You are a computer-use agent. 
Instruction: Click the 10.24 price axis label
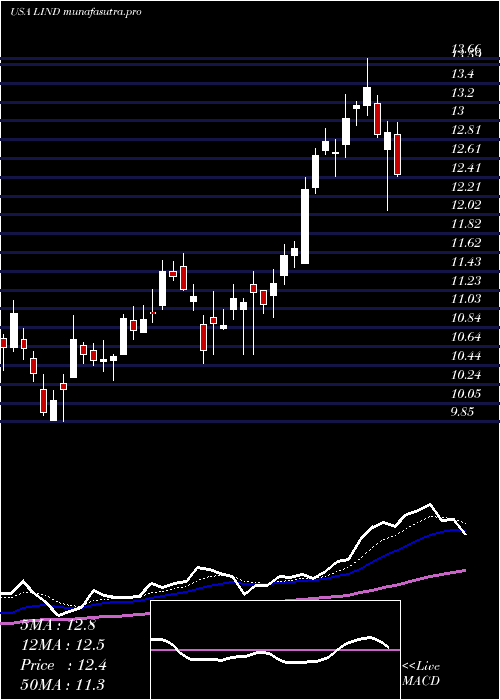466,375
